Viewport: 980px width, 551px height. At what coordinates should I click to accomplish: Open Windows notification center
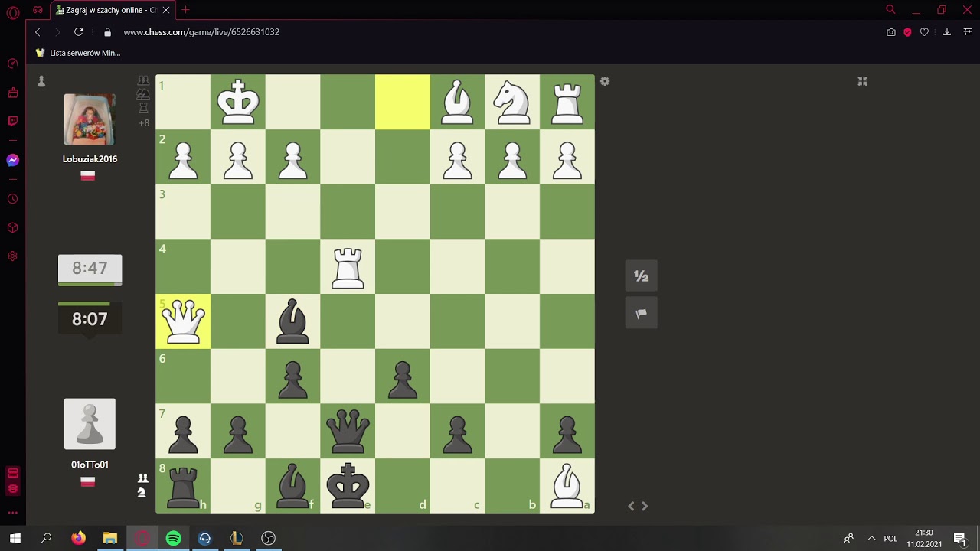click(960, 538)
